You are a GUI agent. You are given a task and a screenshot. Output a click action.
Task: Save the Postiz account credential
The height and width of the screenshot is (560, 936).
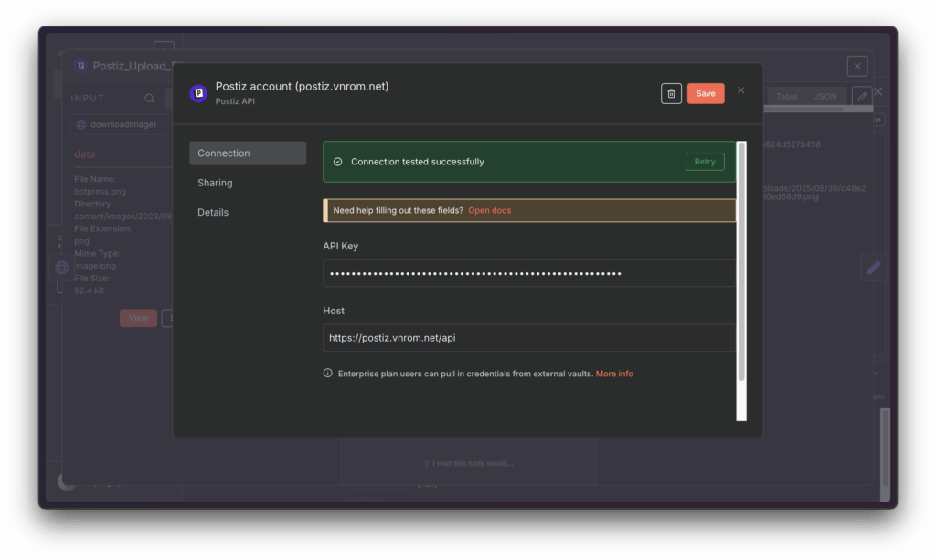point(706,93)
